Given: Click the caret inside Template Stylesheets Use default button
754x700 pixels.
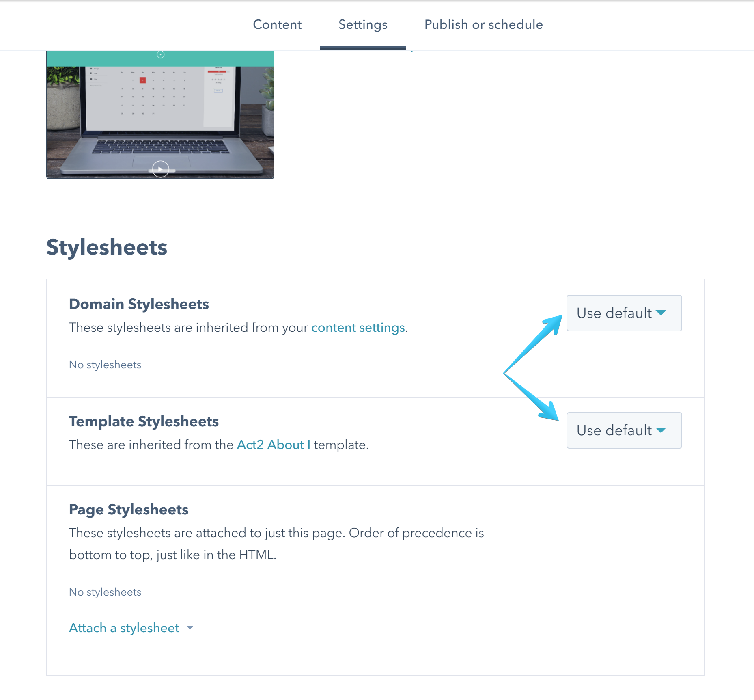Looking at the screenshot, I should pos(661,430).
